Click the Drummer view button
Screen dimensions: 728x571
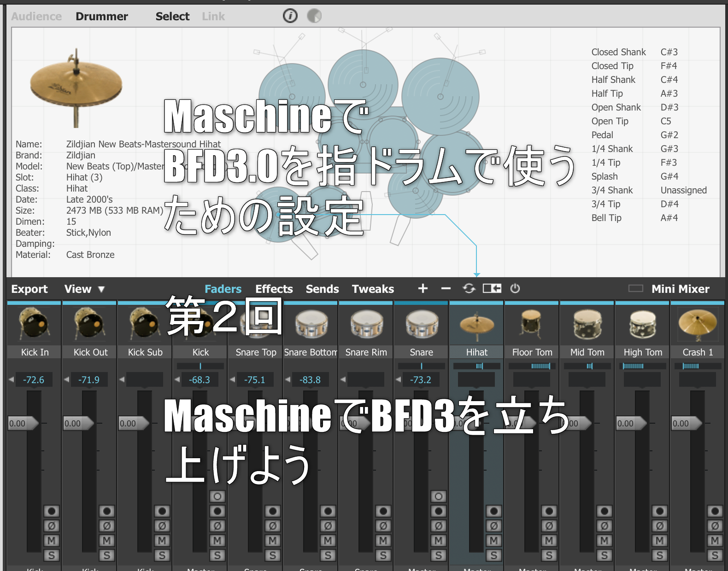102,17
